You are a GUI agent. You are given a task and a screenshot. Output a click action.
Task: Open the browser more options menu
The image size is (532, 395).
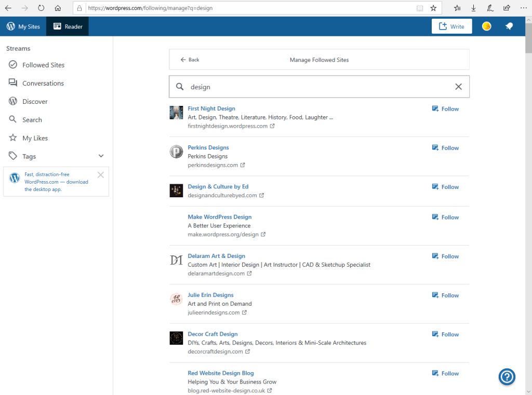tap(523, 8)
